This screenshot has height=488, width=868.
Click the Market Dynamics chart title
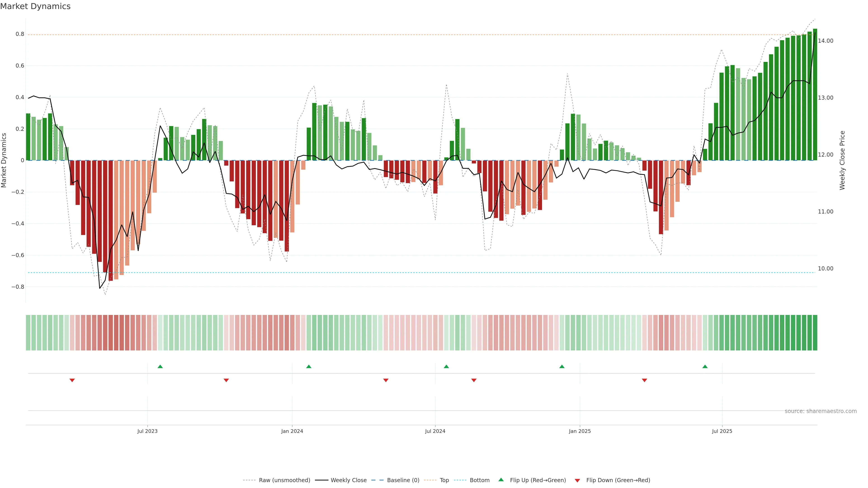[35, 6]
